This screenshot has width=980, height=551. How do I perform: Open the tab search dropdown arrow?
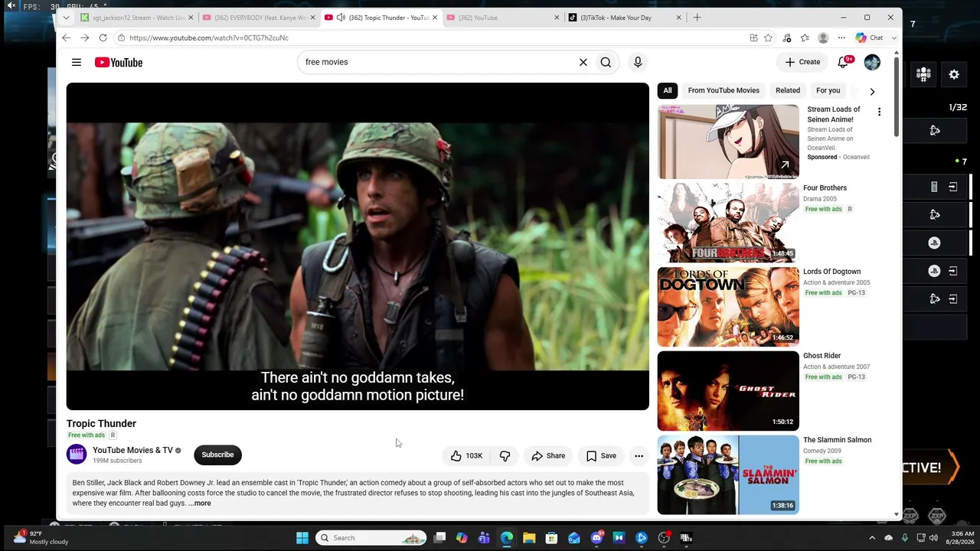67,18
